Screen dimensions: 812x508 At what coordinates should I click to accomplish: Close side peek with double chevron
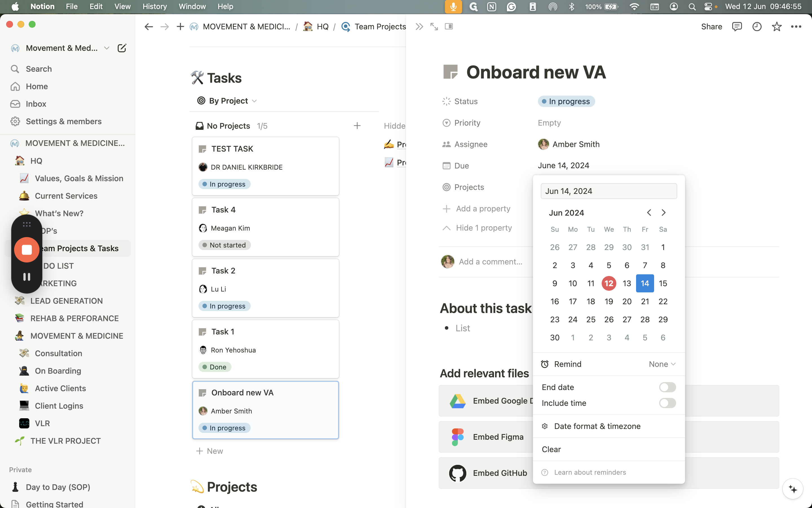coord(419,27)
